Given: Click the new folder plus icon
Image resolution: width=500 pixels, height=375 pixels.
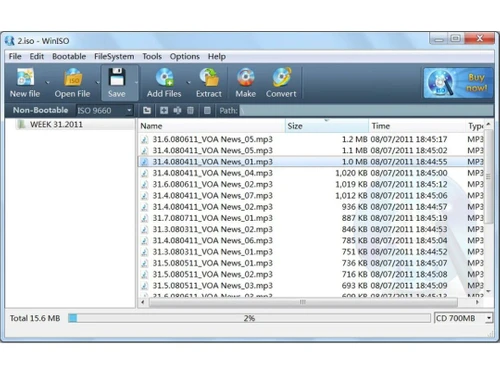Looking at the screenshot, I should click(164, 110).
